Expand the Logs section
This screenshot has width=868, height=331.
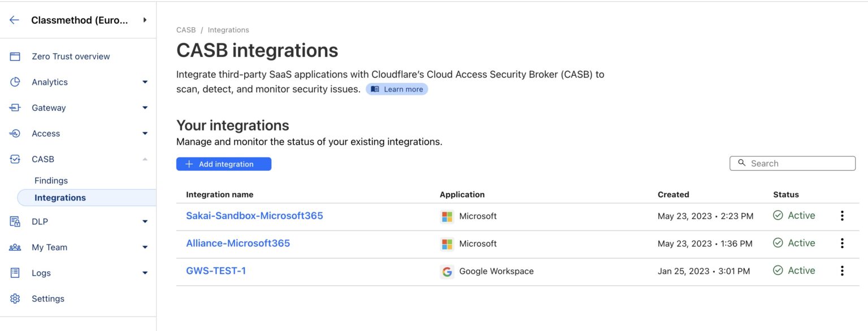[x=145, y=273]
